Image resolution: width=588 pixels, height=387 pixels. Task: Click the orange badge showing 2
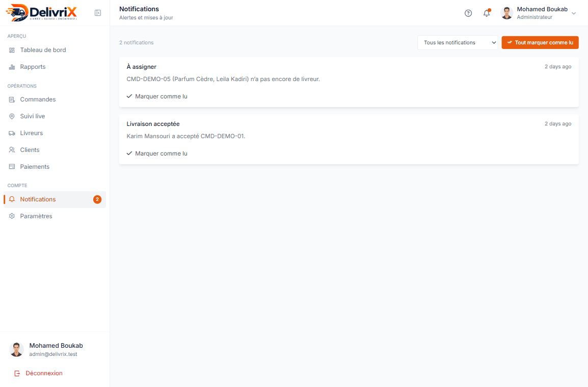tap(97, 199)
